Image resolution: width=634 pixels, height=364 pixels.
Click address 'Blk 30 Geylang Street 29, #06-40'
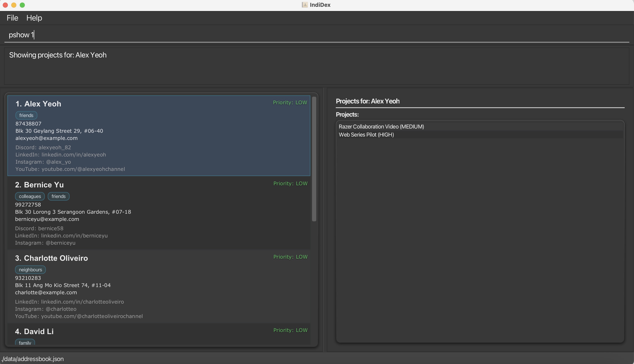(59, 131)
